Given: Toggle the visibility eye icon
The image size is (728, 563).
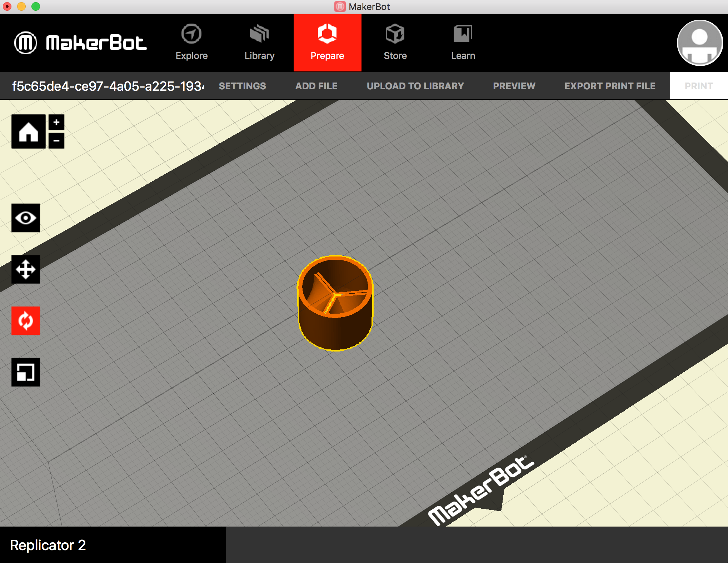Looking at the screenshot, I should coord(25,218).
